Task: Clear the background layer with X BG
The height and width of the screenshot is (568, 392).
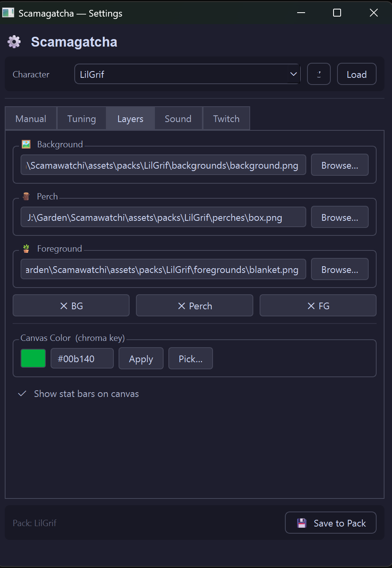Action: [x=71, y=306]
